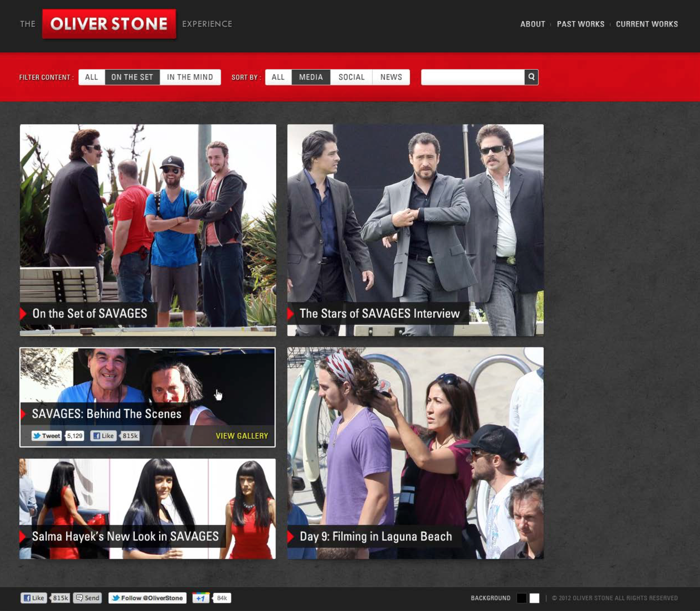The height and width of the screenshot is (611, 700).
Task: Click the Google +1 button
Action: [201, 598]
